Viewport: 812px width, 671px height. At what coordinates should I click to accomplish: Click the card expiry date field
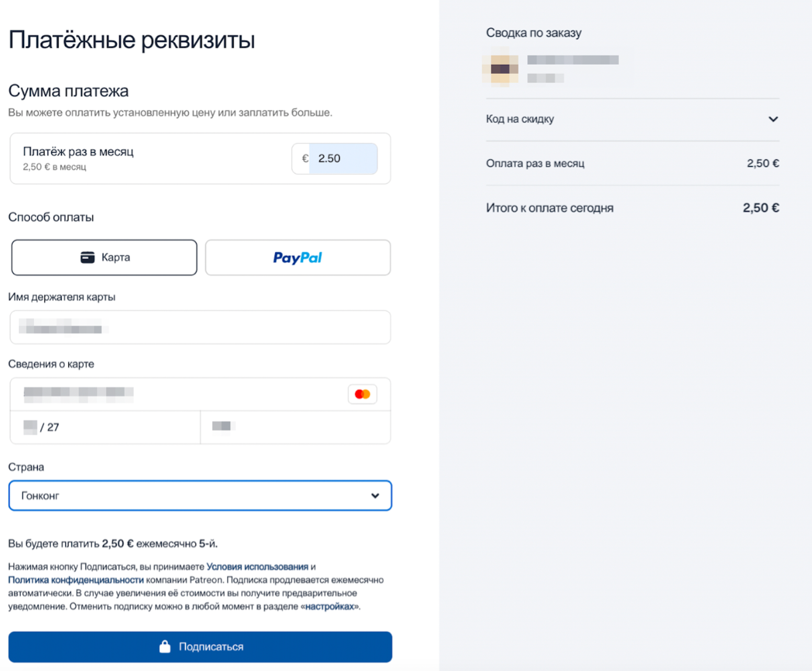[105, 427]
